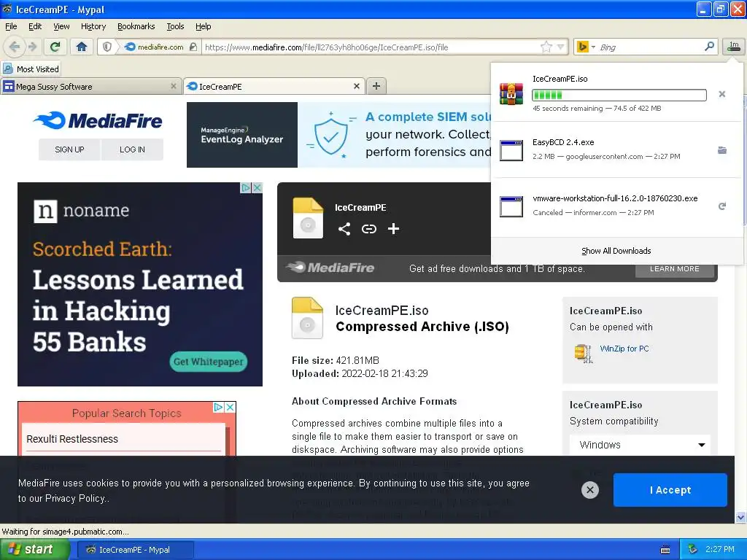
Task: Click the AdChoices icon on Popular Search ad
Action: 218,407
